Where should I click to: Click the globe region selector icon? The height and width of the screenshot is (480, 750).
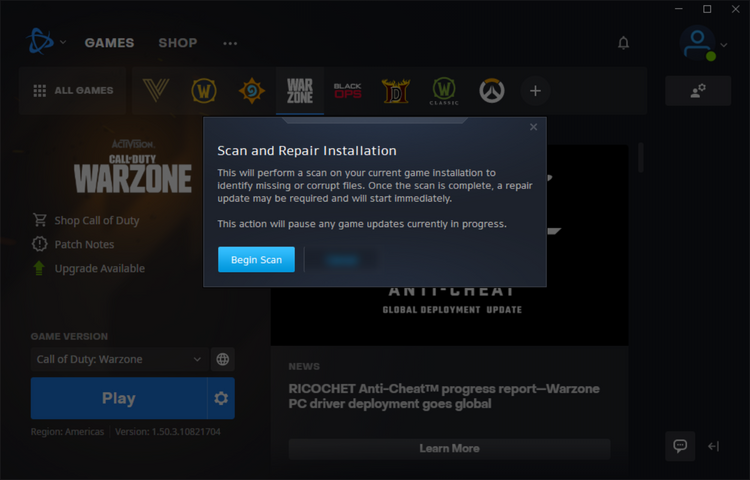click(x=222, y=359)
